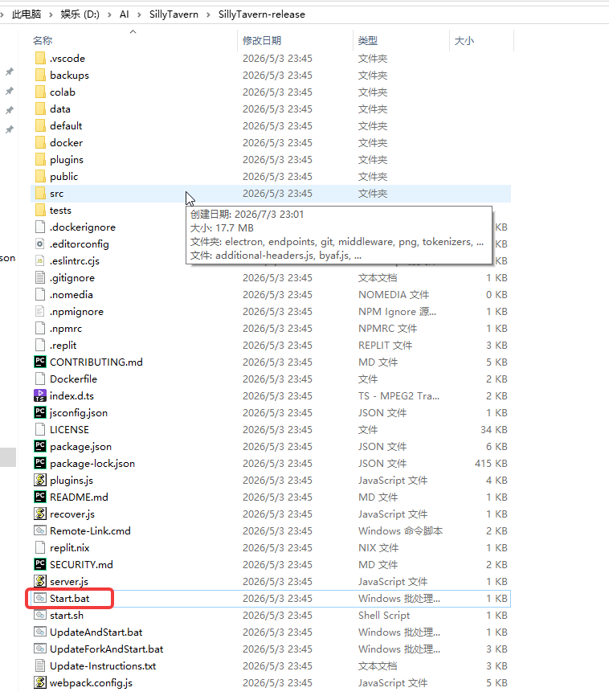The width and height of the screenshot is (609, 700).
Task: Select the Start.bat batch file icon
Action: click(40, 598)
